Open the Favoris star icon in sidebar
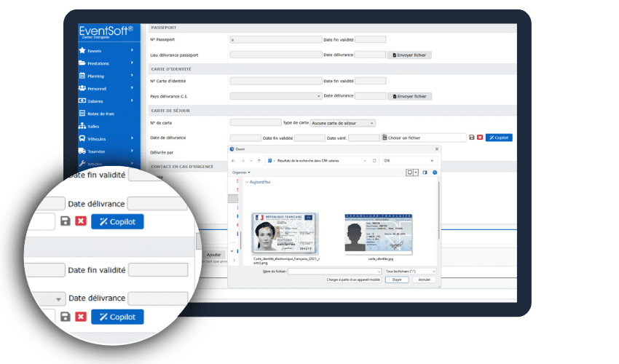 coord(82,51)
